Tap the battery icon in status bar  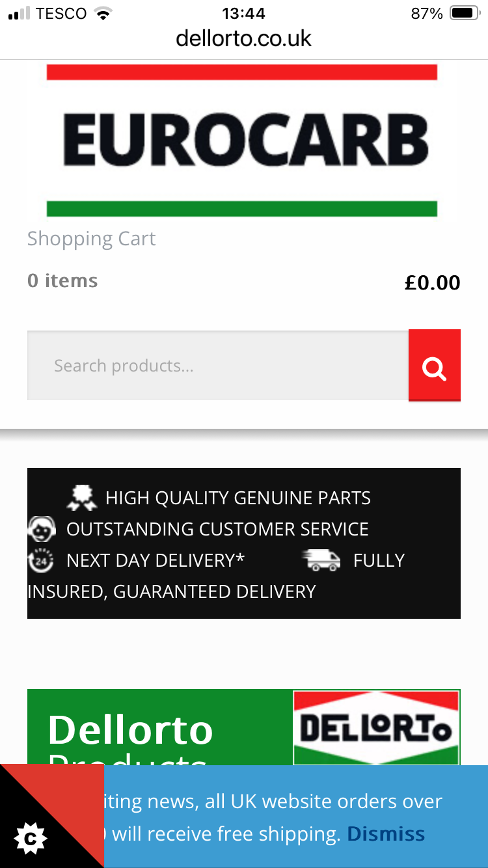pyautogui.click(x=464, y=14)
